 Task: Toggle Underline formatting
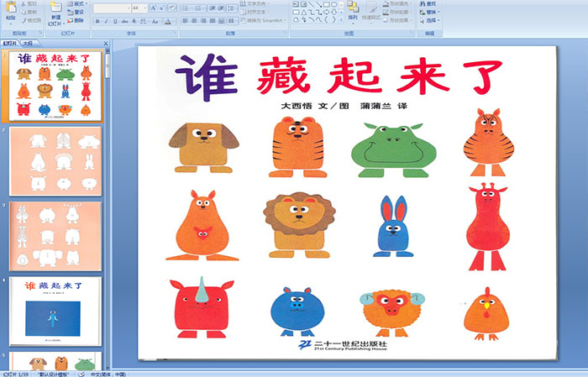[x=115, y=21]
